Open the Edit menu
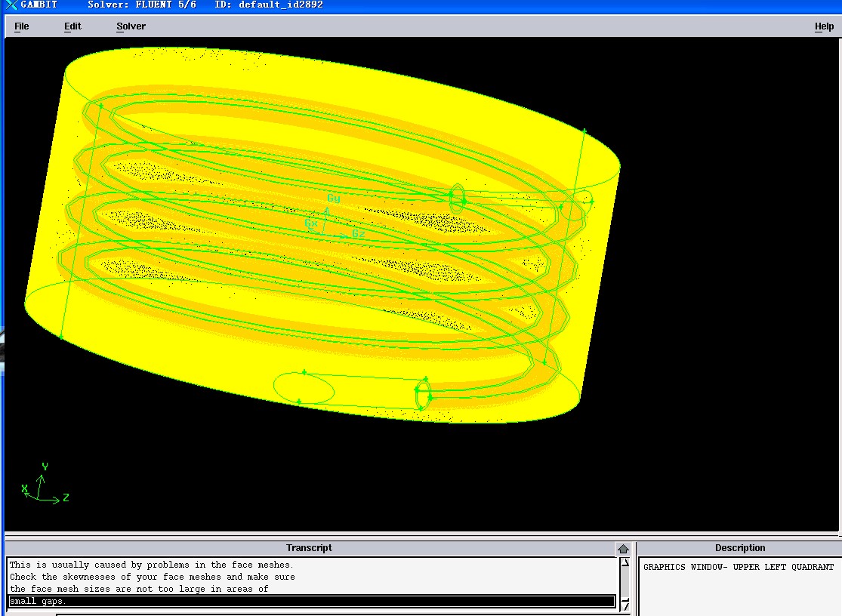Screen dimensions: 842x616 coord(72,26)
